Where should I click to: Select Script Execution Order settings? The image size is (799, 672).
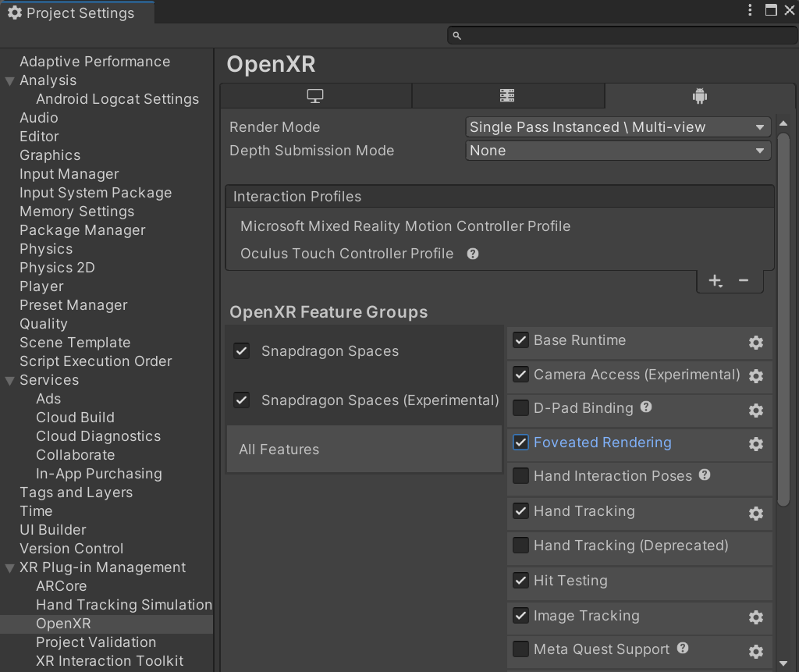(96, 361)
